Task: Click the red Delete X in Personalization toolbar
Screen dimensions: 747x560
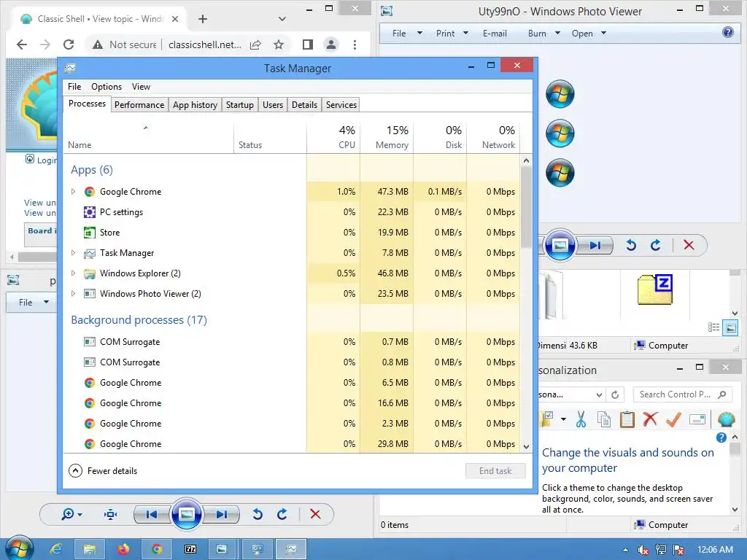Action: [650, 419]
